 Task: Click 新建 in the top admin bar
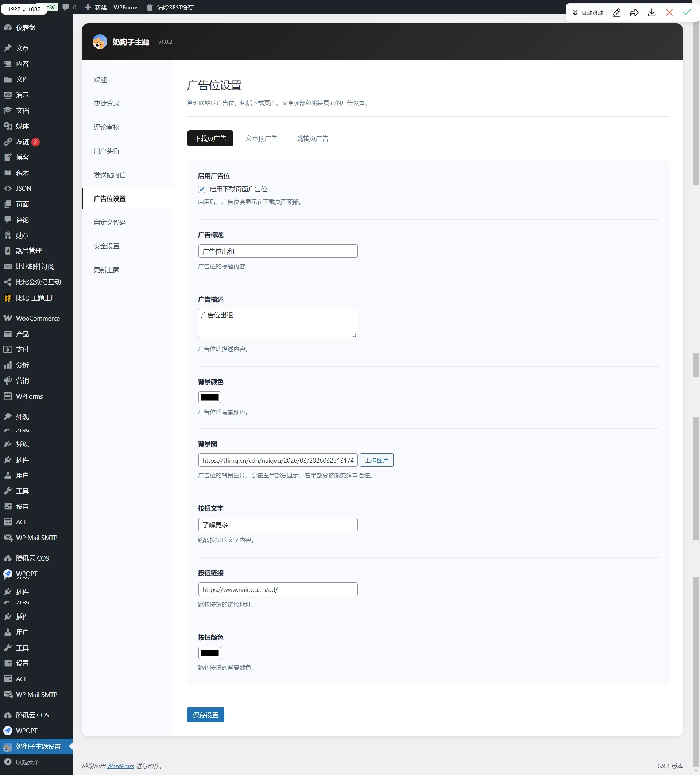[96, 7]
